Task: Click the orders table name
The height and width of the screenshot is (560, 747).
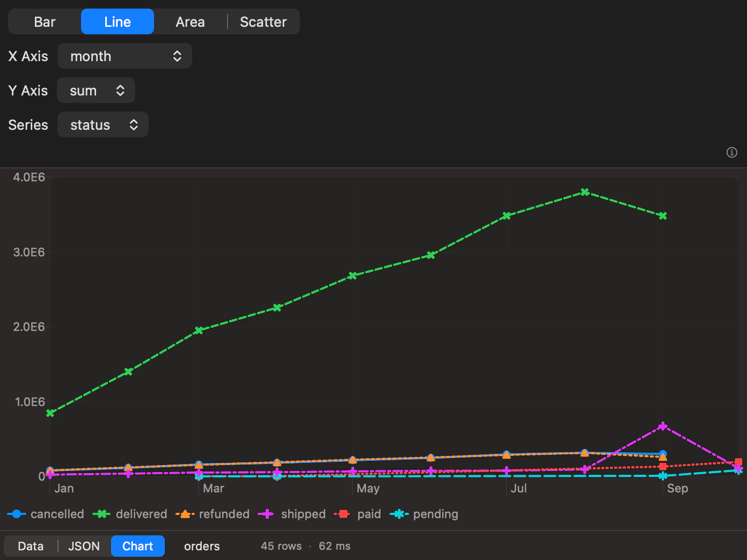Action: tap(202, 546)
